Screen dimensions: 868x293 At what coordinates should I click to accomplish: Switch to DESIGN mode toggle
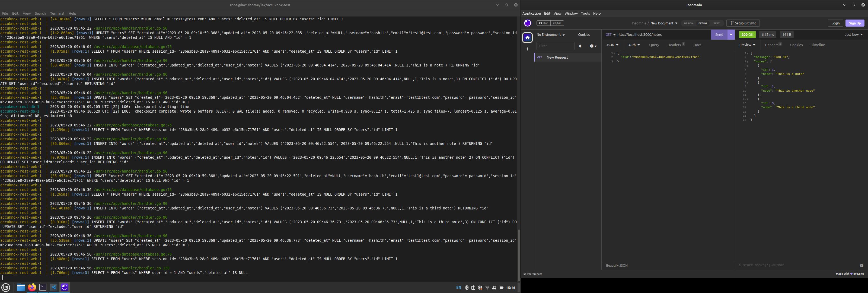click(688, 23)
